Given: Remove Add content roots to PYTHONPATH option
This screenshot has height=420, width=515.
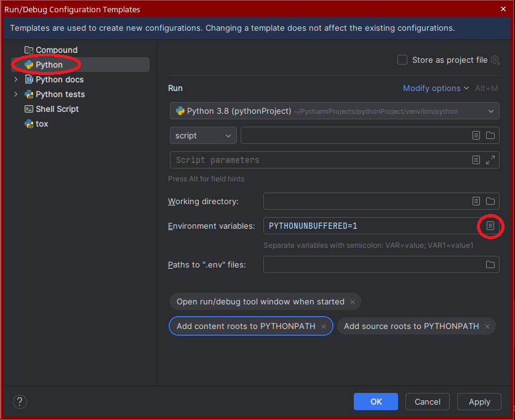Looking at the screenshot, I should click(324, 327).
